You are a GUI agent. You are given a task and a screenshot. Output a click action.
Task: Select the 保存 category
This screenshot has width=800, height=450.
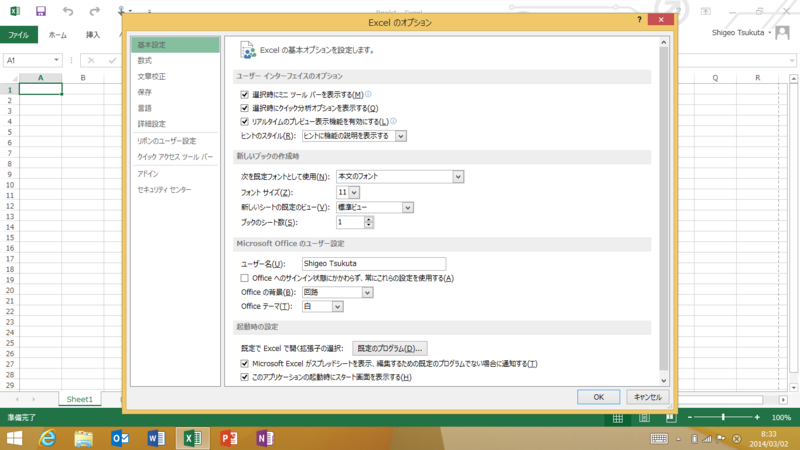[175, 92]
